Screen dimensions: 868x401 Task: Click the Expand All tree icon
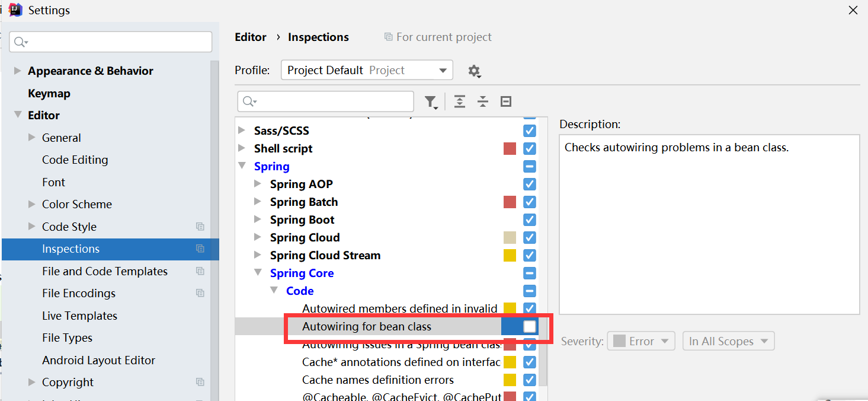pyautogui.click(x=459, y=102)
